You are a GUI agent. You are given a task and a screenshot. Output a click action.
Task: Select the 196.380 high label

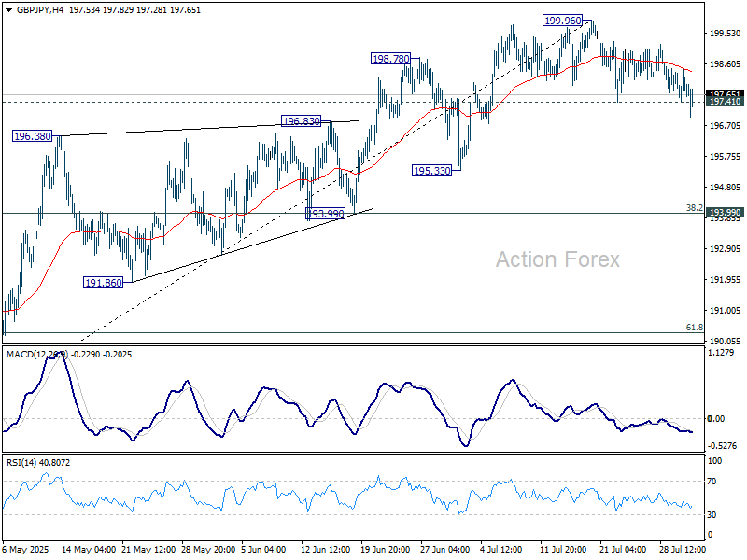coord(33,136)
